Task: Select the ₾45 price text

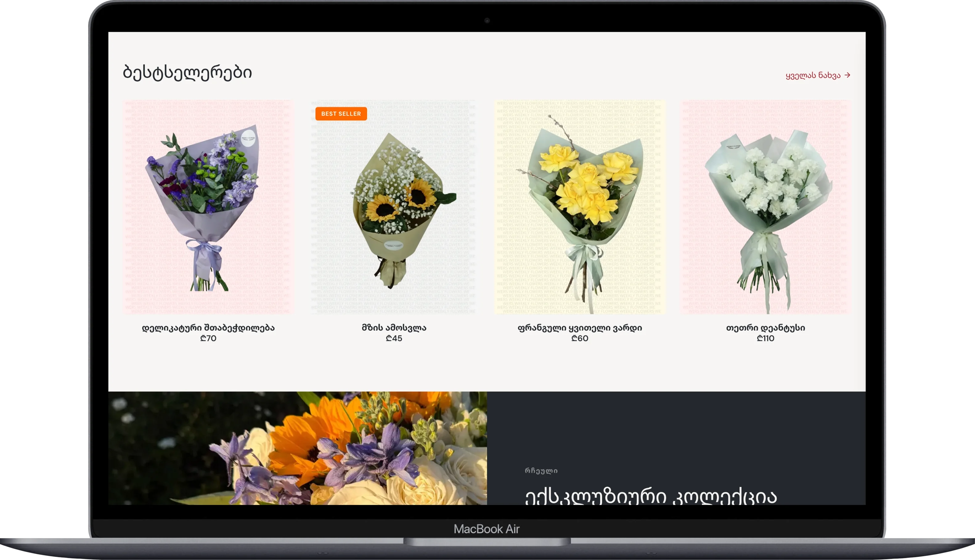Action: [x=394, y=338]
